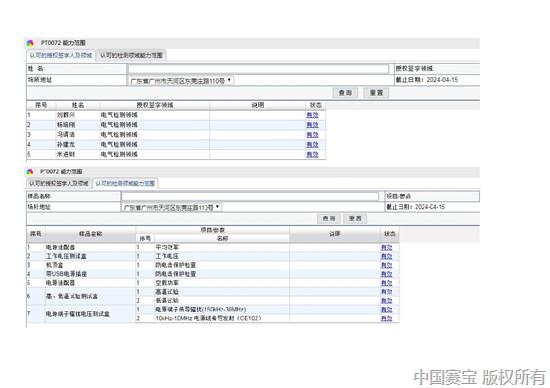This screenshot has width=550, height=388.
Task: Click the 重置 button in the signatory panel
Action: click(376, 93)
